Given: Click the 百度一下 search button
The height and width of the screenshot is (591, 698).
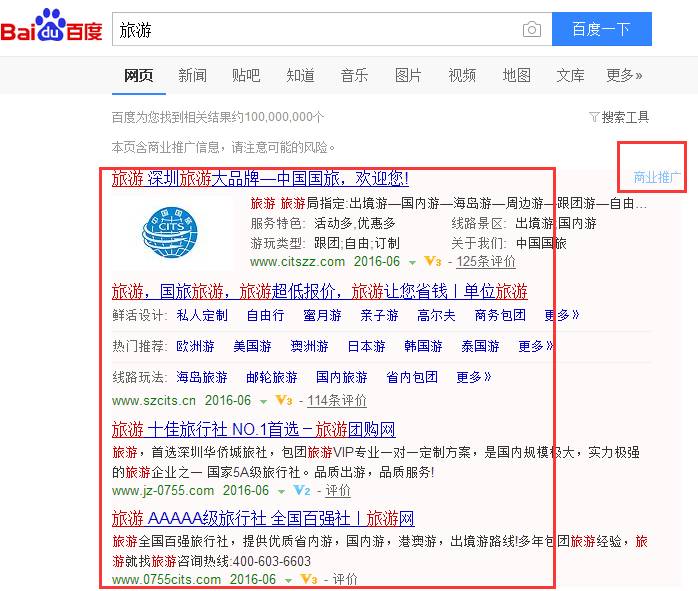Looking at the screenshot, I should coord(601,29).
